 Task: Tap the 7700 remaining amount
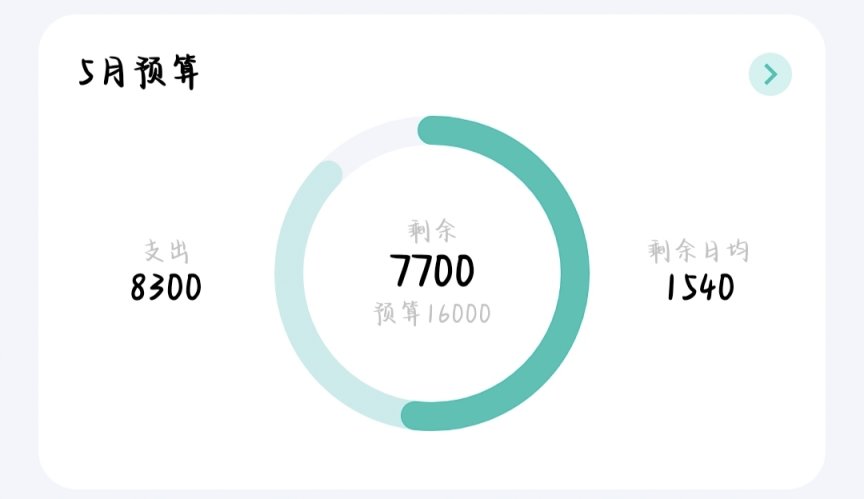coord(432,270)
